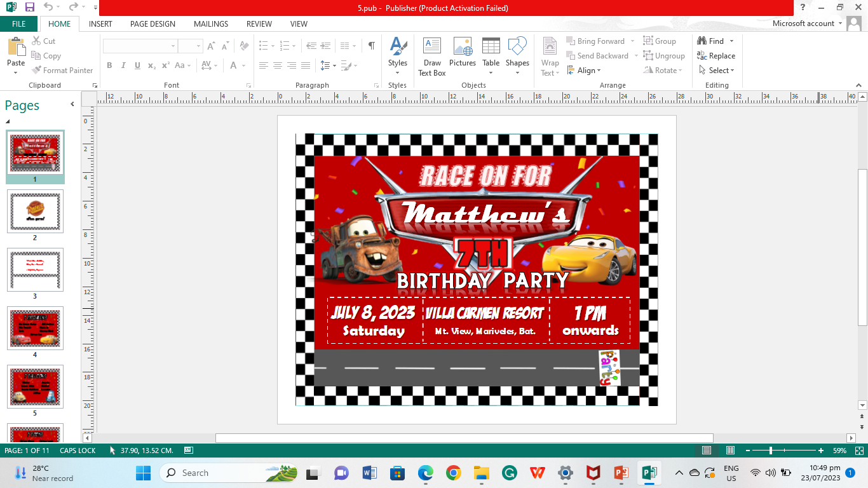868x488 pixels.
Task: Toggle subscript formatting
Action: tap(152, 65)
